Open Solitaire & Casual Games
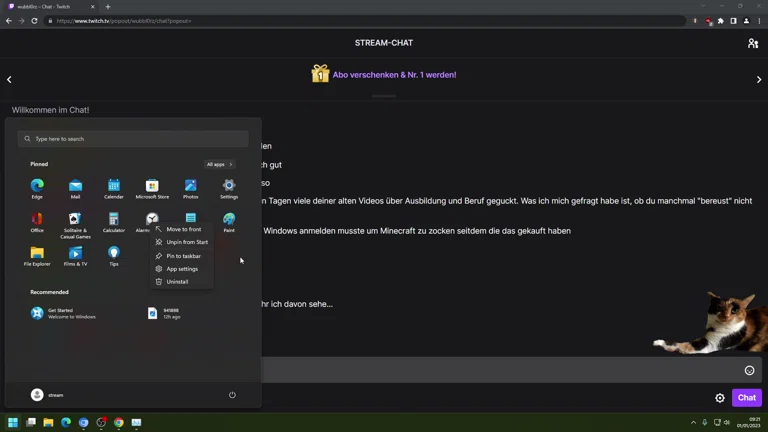This screenshot has width=768, height=432. tap(75, 225)
